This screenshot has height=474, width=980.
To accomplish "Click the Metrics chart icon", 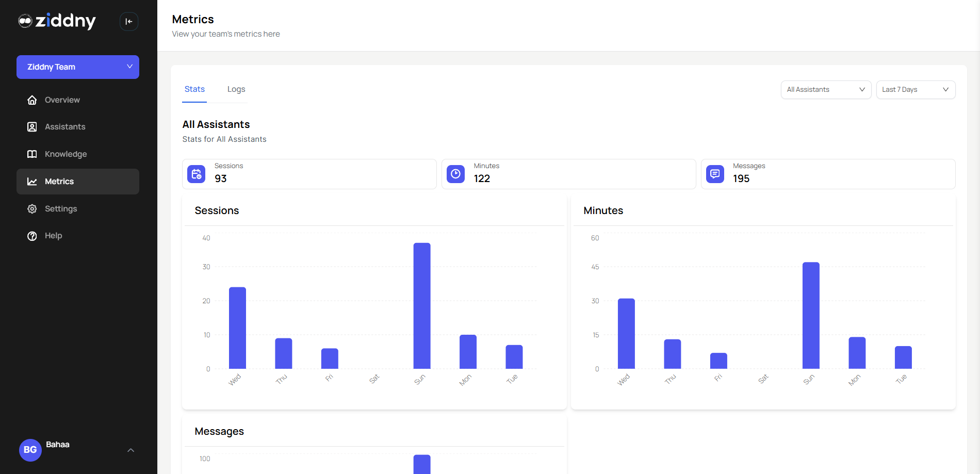I will click(x=32, y=181).
